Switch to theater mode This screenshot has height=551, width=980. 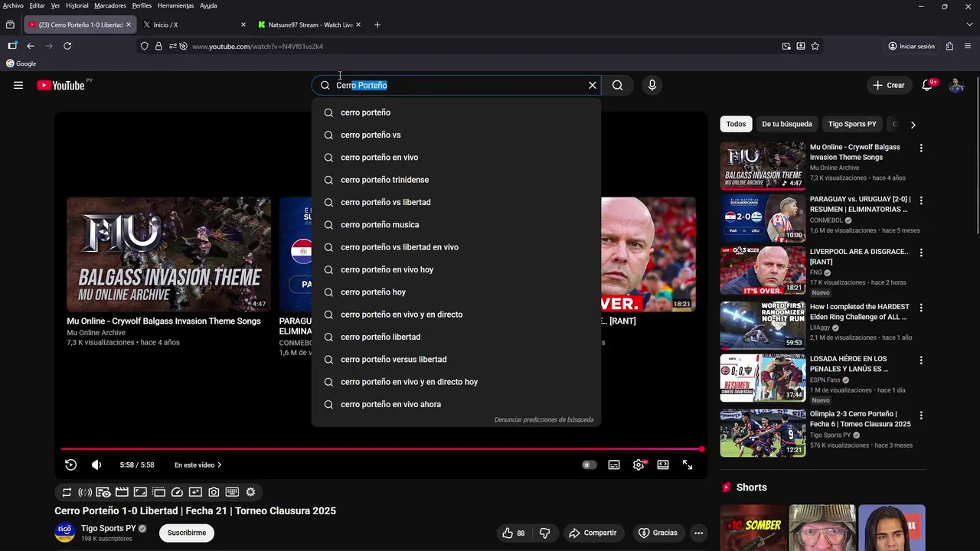coord(663,465)
